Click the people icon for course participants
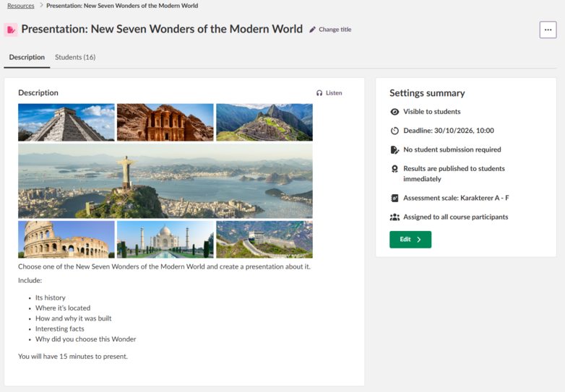Viewport: 565px width, 392px height. pos(394,217)
